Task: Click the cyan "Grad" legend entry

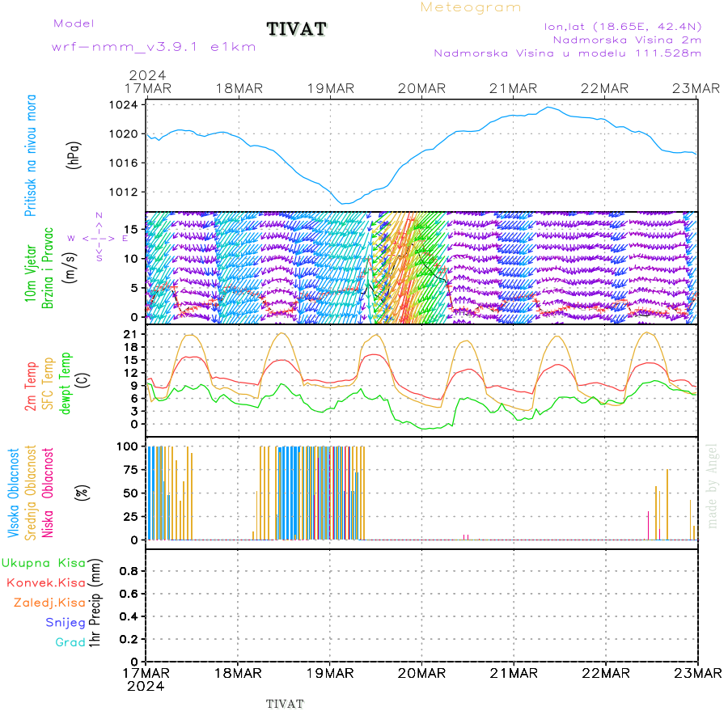Action: pos(70,642)
